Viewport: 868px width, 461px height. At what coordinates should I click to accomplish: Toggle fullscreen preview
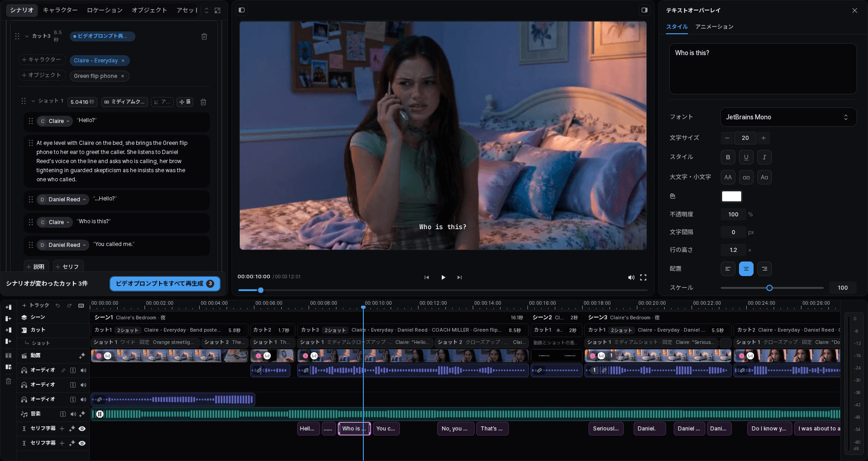click(643, 277)
